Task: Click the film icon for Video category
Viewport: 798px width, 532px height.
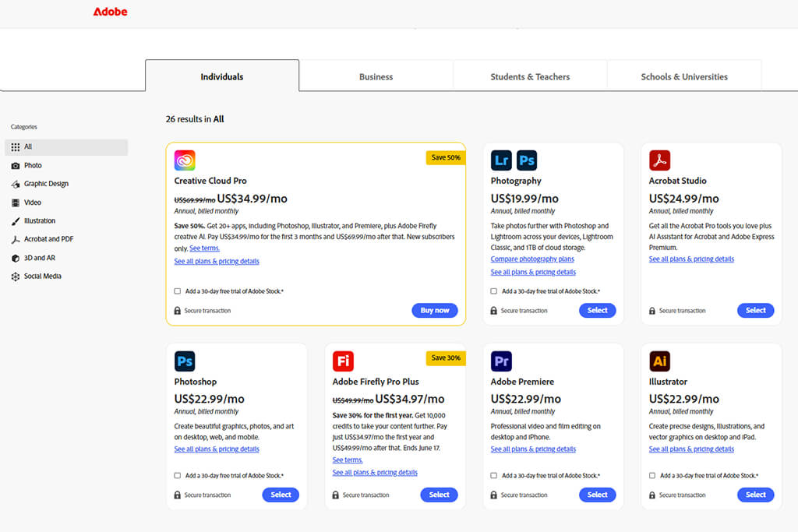Action: pyautogui.click(x=16, y=203)
